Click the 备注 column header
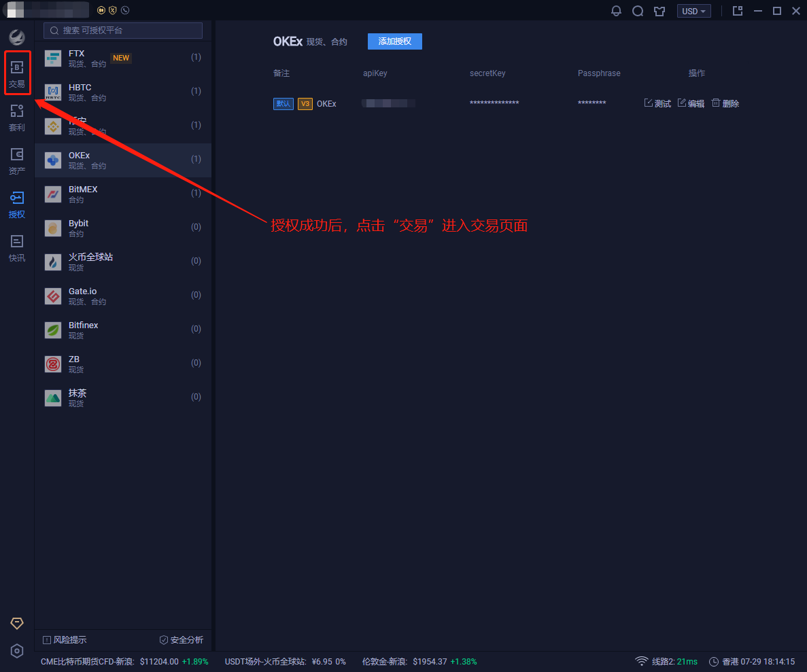 (281, 73)
